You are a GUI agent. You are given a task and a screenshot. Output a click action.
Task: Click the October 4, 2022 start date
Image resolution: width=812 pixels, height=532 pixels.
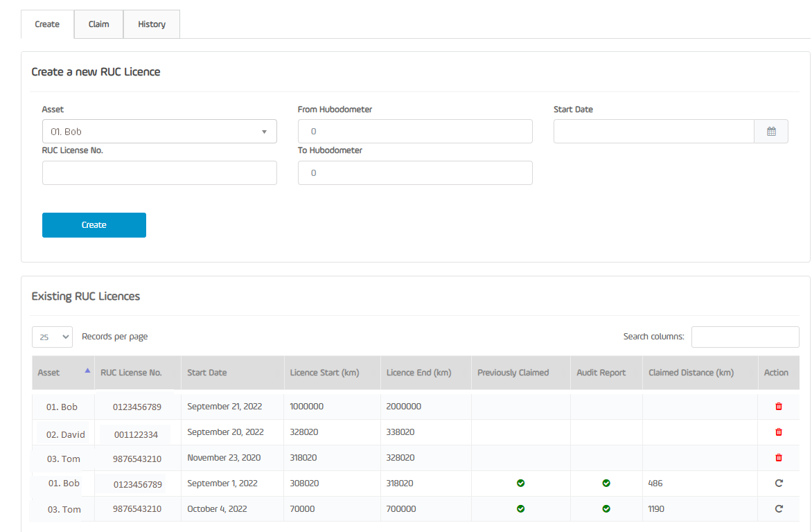[217, 508]
